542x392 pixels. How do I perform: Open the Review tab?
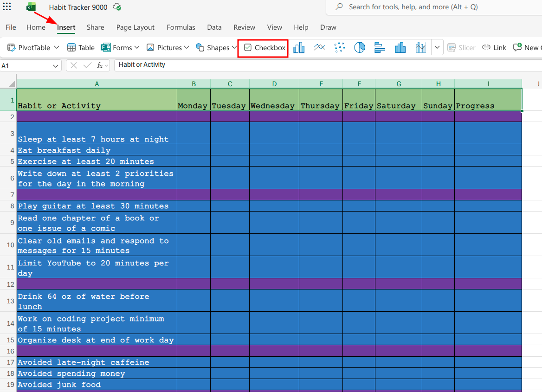coord(244,27)
